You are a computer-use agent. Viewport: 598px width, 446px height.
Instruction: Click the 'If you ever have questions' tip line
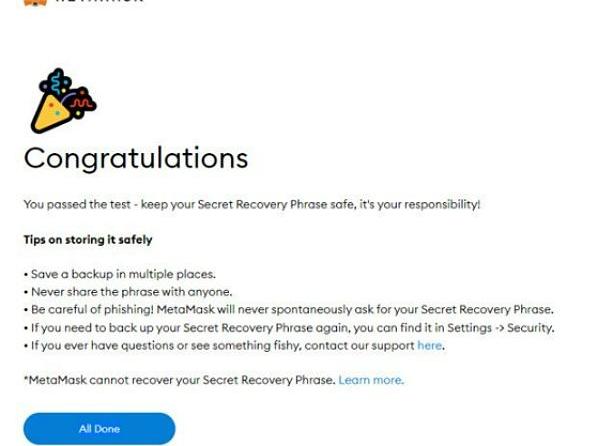pyautogui.click(x=234, y=346)
